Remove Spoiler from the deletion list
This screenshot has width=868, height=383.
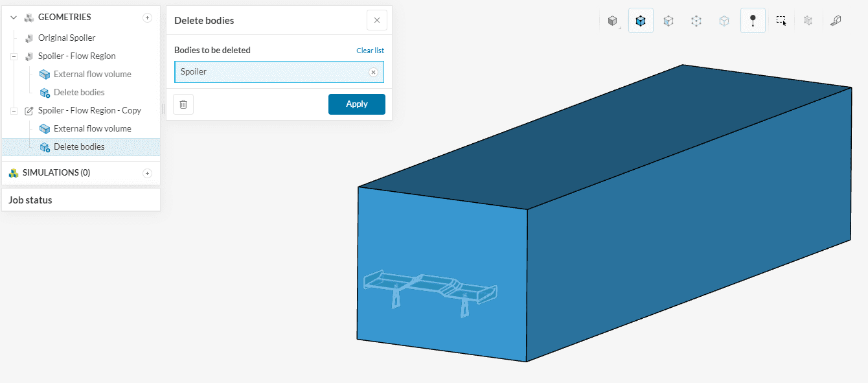(x=373, y=72)
